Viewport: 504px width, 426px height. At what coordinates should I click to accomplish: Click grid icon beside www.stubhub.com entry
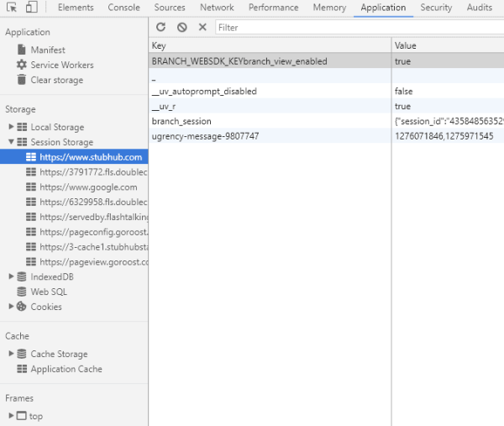tap(31, 157)
